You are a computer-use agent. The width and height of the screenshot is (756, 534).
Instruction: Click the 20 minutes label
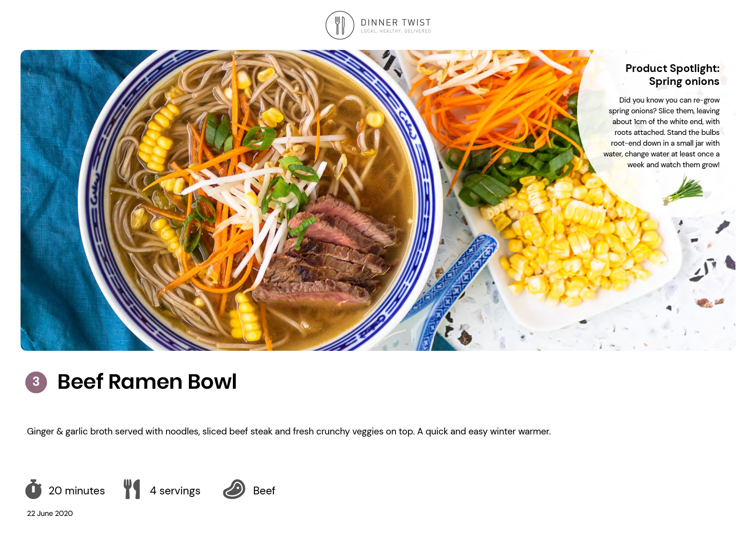pos(77,490)
